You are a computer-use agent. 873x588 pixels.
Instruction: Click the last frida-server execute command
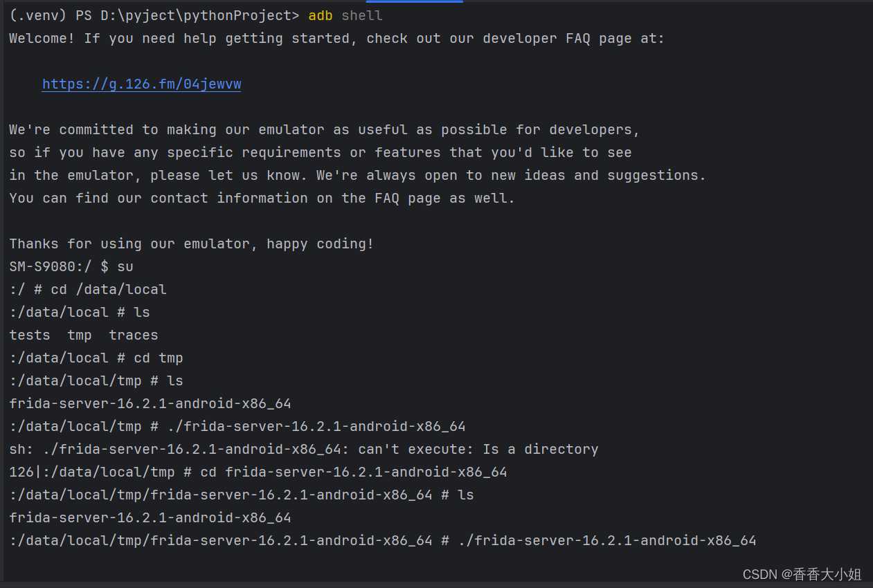607,540
